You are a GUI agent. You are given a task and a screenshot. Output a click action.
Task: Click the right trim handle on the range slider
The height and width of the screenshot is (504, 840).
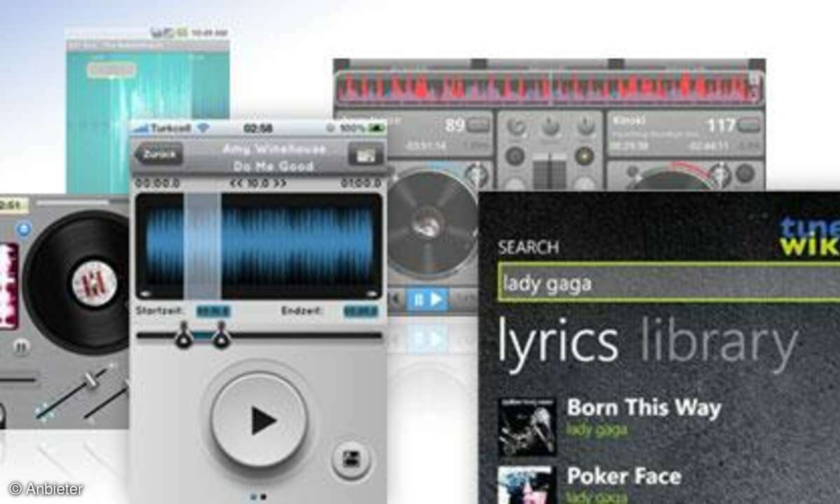coord(222,335)
